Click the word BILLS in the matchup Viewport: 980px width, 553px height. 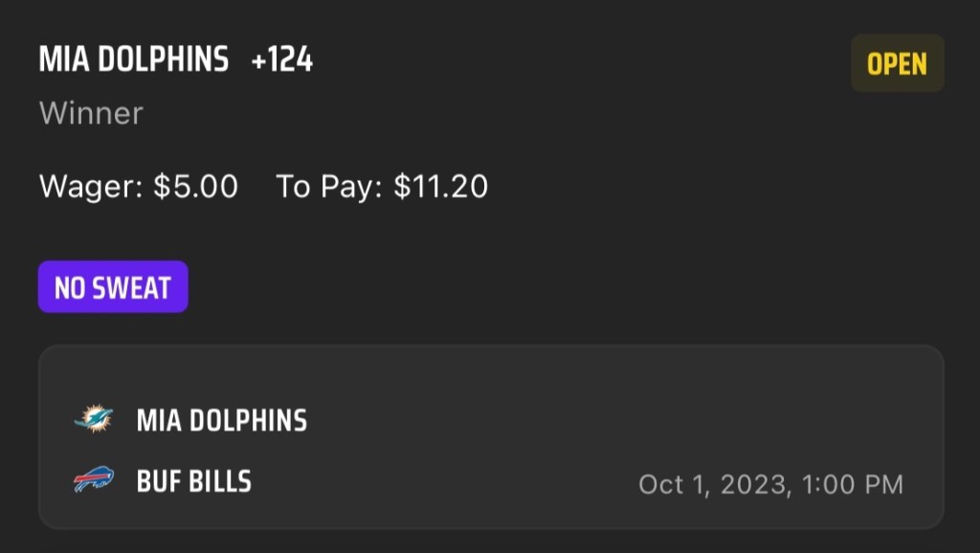click(x=220, y=480)
